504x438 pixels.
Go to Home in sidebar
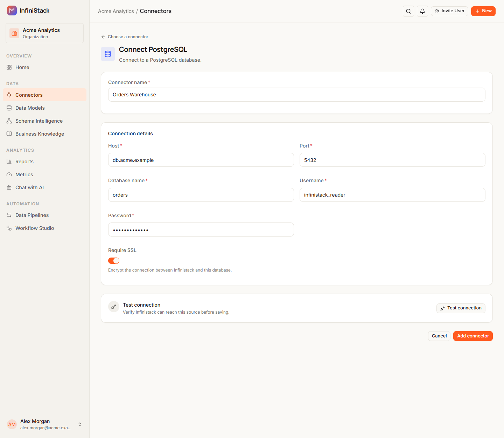[x=44, y=67]
